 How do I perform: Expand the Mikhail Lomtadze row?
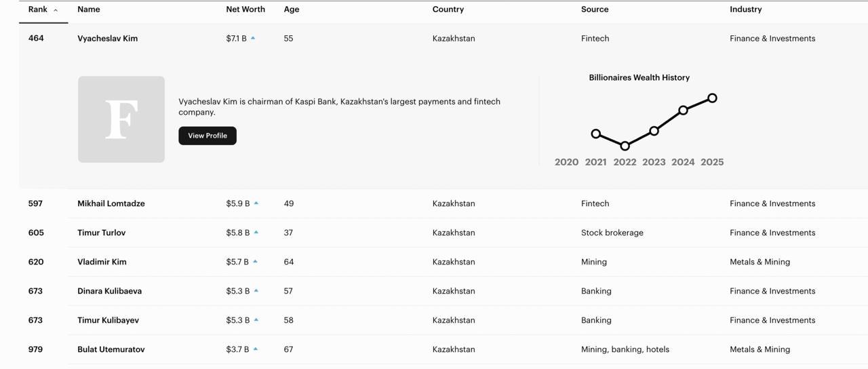[111, 203]
